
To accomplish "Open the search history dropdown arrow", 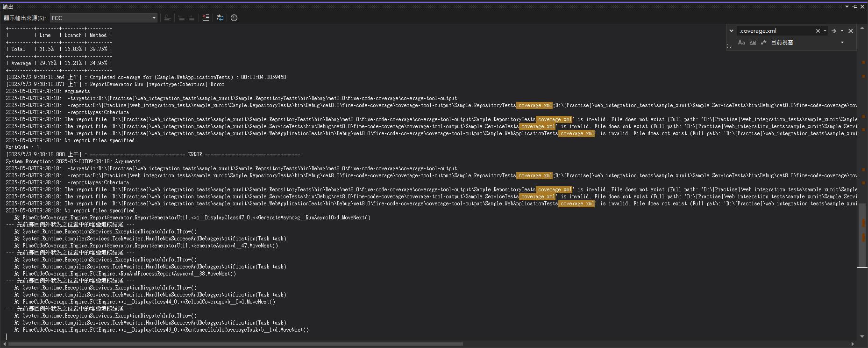I will (x=825, y=31).
